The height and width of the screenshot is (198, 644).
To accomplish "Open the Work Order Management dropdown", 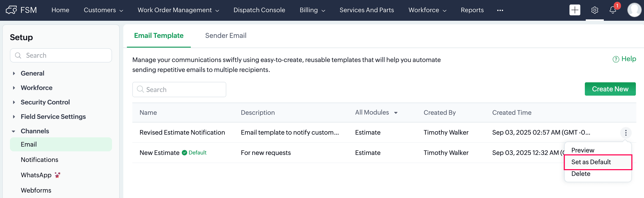I will 178,10.
